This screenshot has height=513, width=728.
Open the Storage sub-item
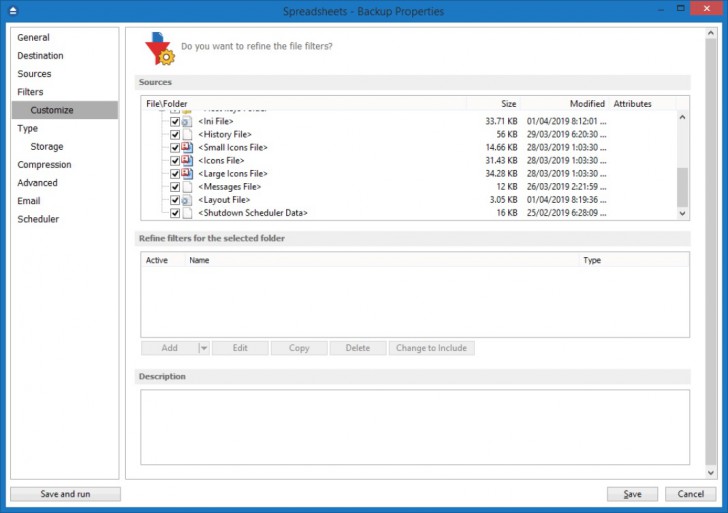[47, 146]
